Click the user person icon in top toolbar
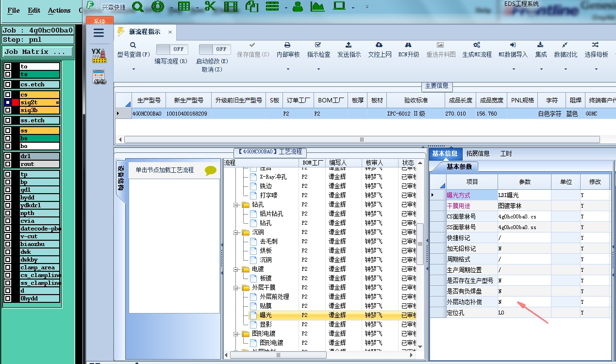The height and width of the screenshot is (364, 616). [298, 6]
